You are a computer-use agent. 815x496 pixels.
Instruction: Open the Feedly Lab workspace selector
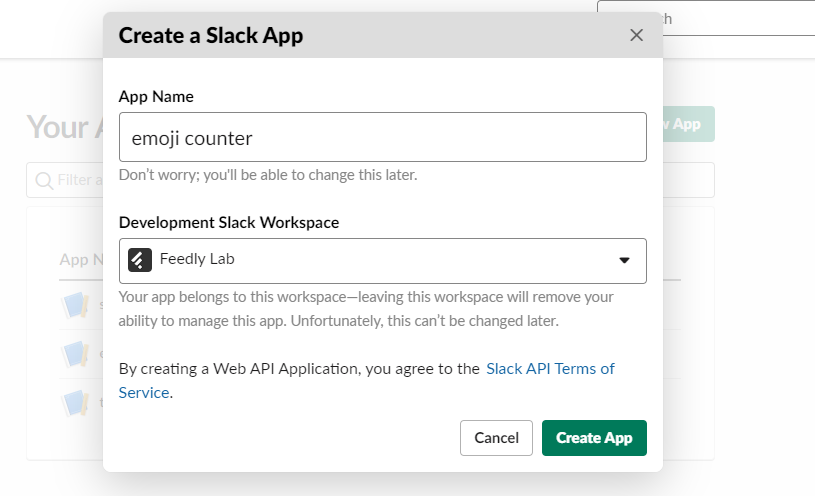point(382,260)
